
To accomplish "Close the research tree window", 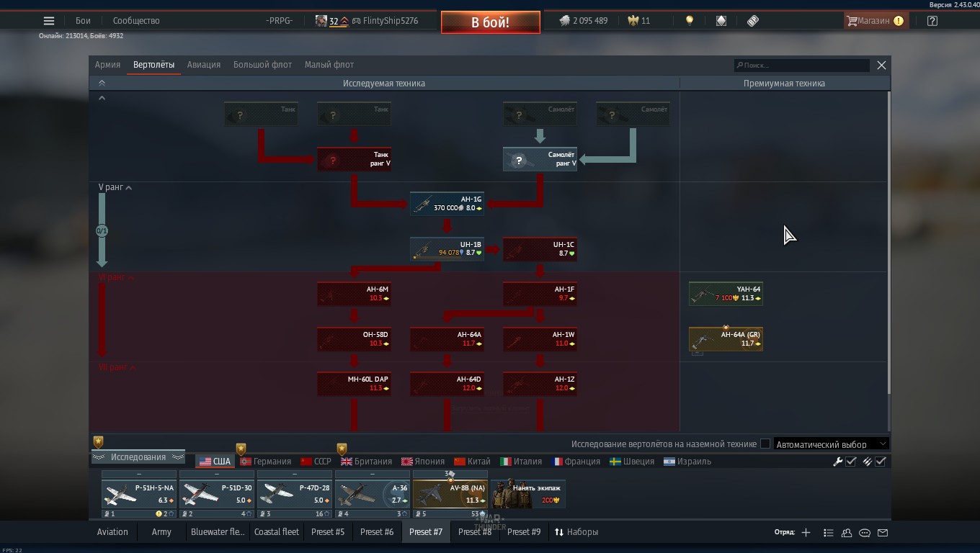I will [x=881, y=65].
